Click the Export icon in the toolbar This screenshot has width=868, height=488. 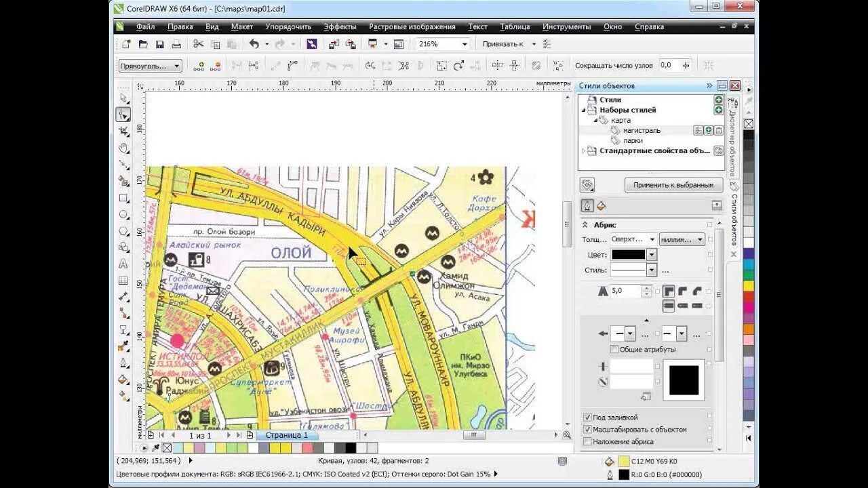point(351,44)
